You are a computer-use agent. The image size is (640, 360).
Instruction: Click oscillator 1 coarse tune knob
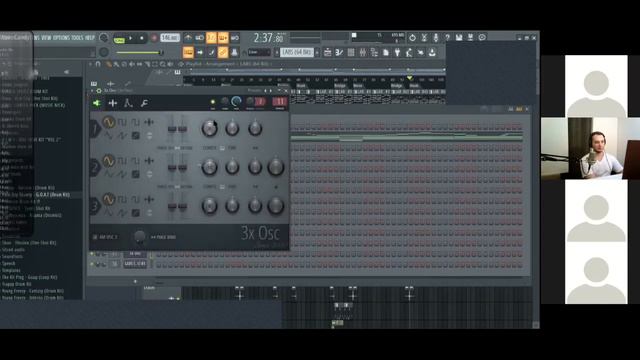point(209,129)
